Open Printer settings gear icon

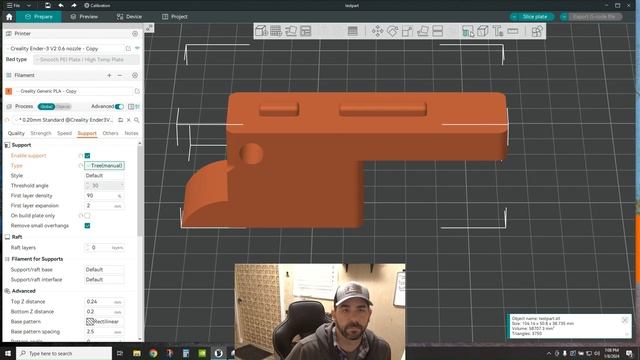[135, 33]
